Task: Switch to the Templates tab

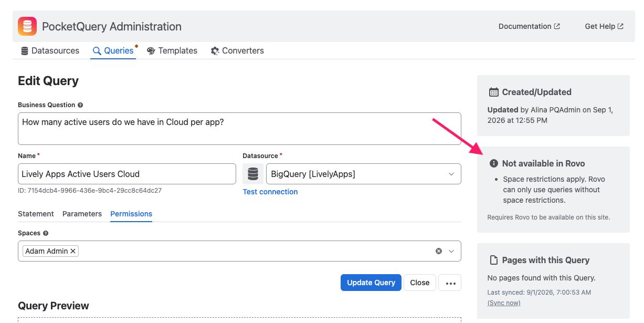Action: coord(172,51)
